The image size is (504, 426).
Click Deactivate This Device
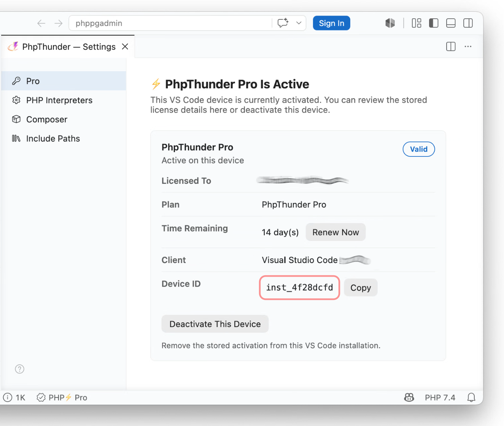click(215, 324)
